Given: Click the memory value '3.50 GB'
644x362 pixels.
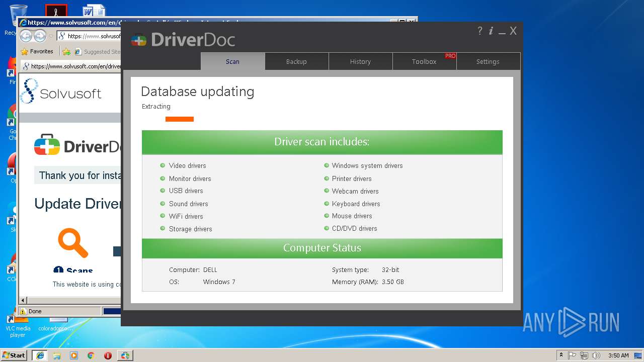Looking at the screenshot, I should (x=393, y=282).
